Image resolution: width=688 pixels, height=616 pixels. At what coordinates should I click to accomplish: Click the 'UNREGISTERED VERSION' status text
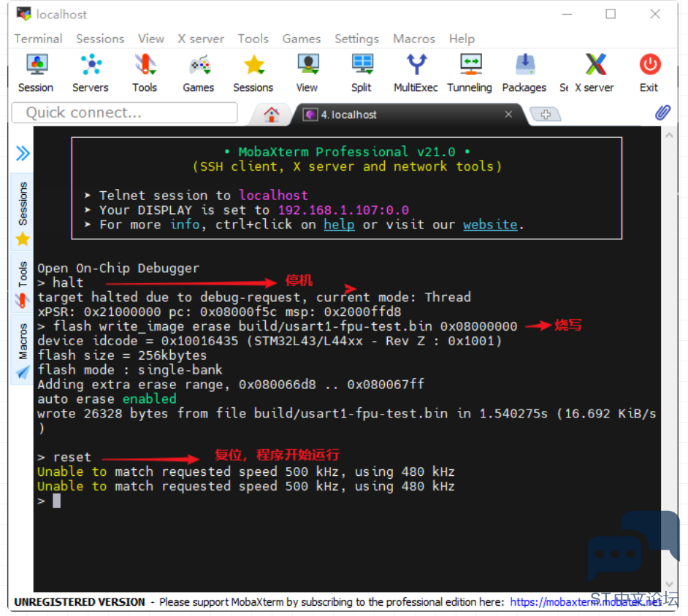[x=80, y=602]
